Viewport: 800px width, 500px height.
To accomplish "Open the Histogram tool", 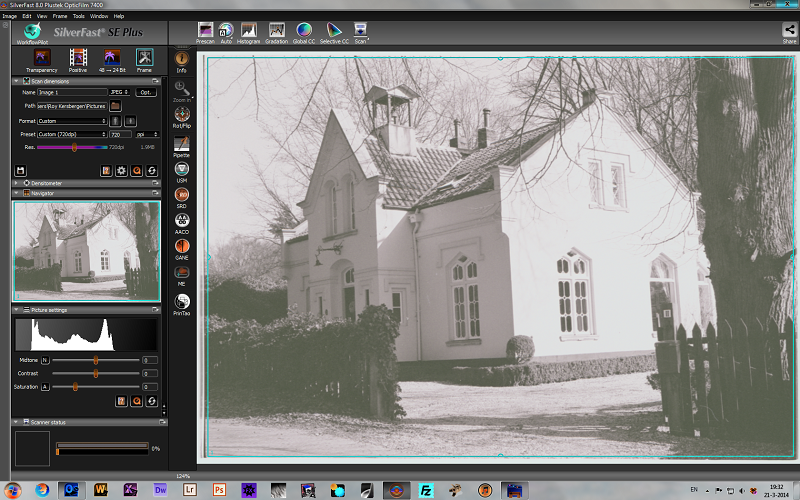I will click(248, 31).
